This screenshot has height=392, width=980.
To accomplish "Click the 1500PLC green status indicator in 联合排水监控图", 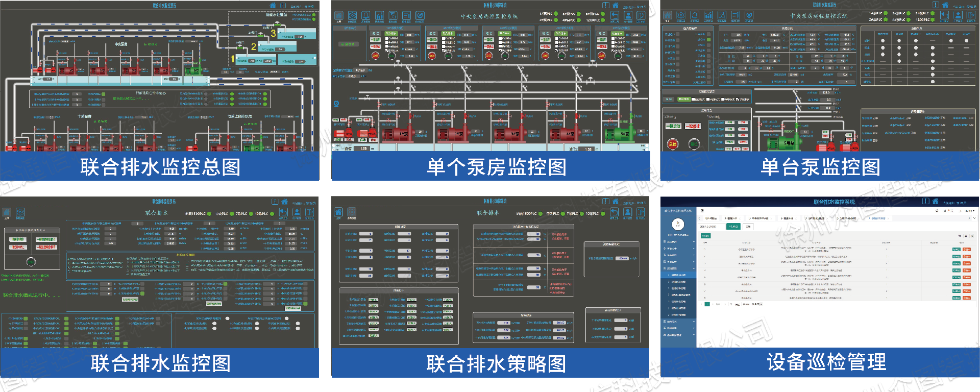I will [209, 214].
